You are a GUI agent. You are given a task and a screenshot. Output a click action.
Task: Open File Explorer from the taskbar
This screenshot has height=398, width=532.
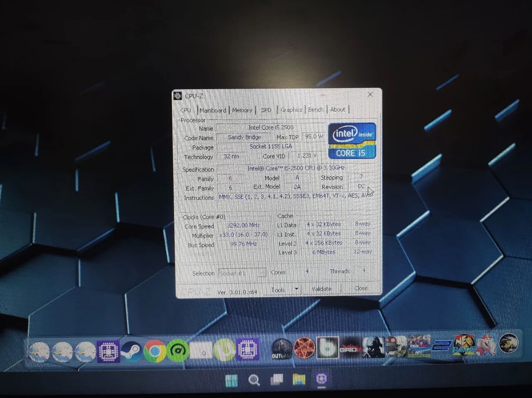tap(299, 379)
